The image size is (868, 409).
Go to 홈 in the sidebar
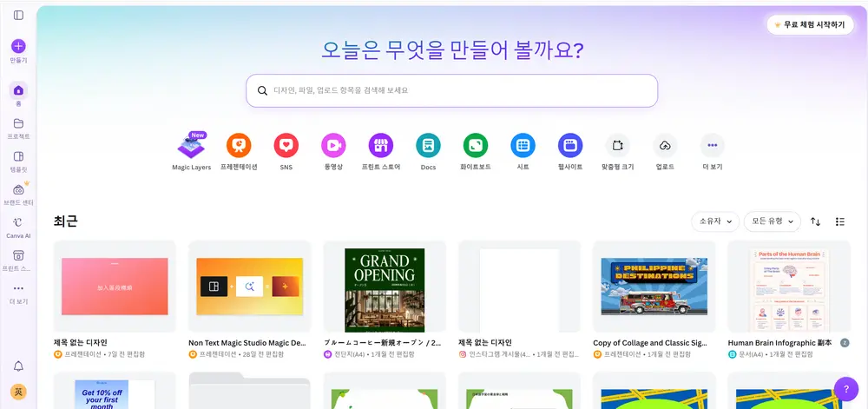pos(18,90)
